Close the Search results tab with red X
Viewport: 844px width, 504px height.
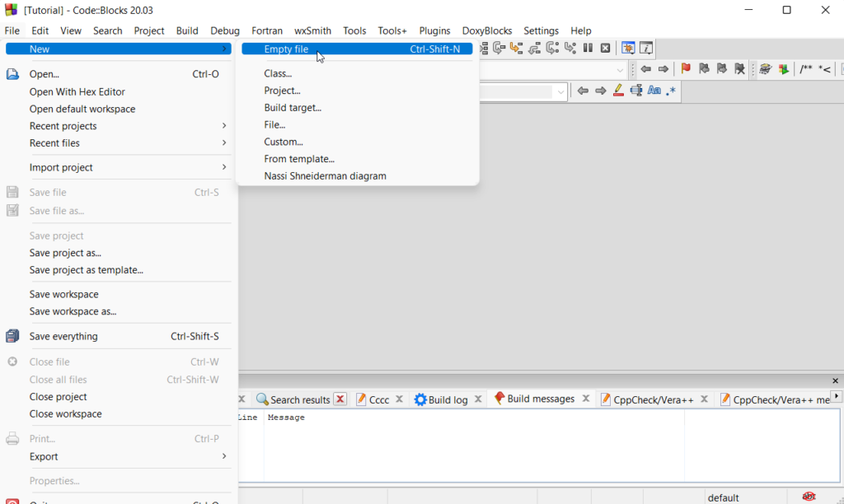point(340,399)
